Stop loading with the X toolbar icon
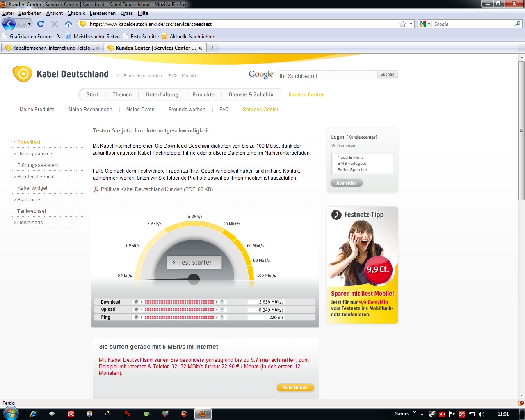The width and height of the screenshot is (525, 420). coord(54,24)
